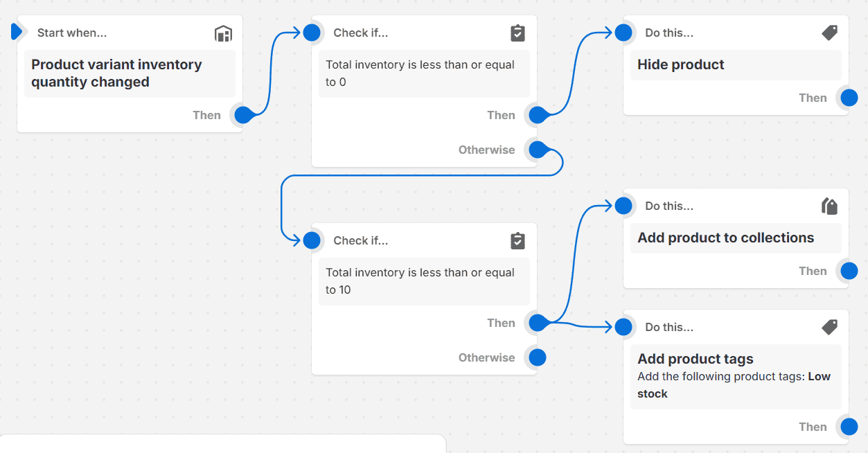Click the Then port on the second condition
The height and width of the screenshot is (453, 868).
pyautogui.click(x=537, y=323)
